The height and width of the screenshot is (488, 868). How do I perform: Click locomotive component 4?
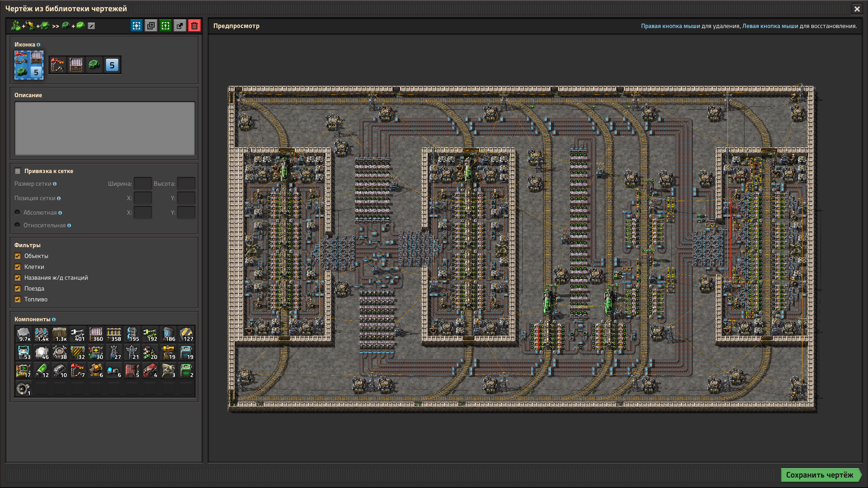[150, 371]
